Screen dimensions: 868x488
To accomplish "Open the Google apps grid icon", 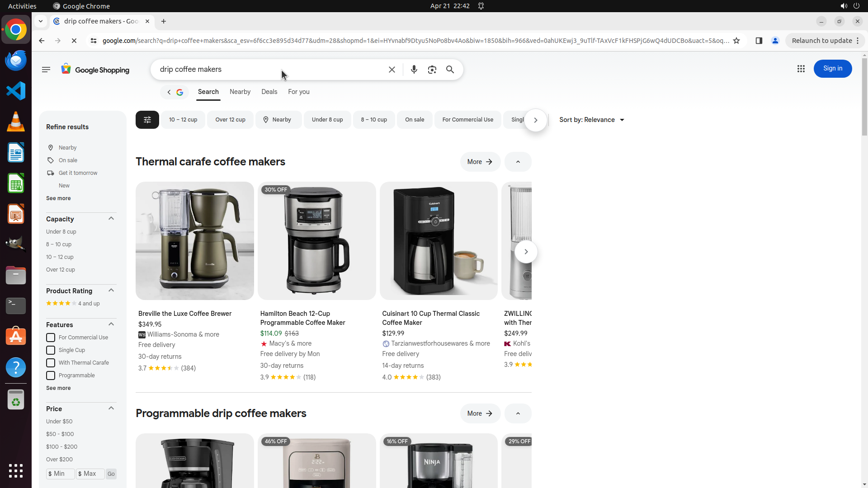I will click(801, 69).
